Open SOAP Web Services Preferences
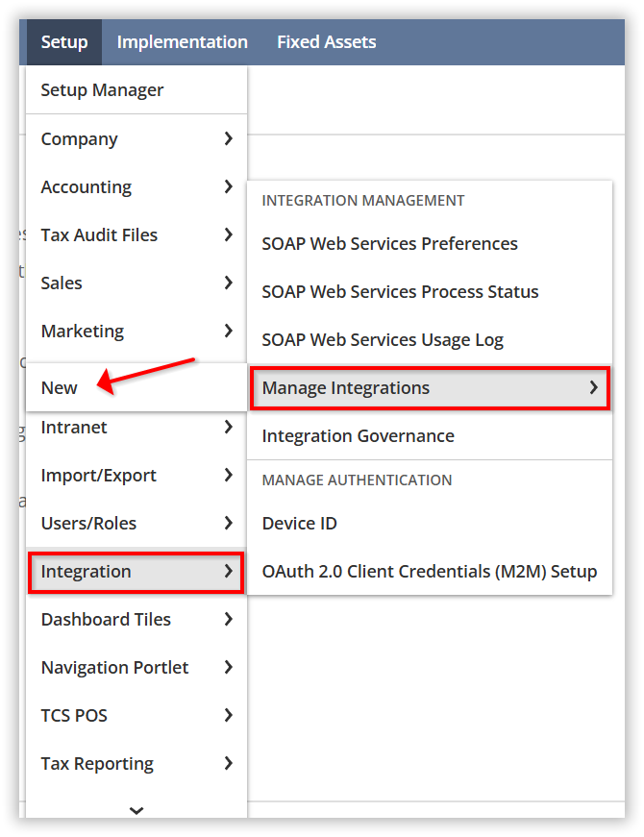The image size is (644, 837). (430, 243)
